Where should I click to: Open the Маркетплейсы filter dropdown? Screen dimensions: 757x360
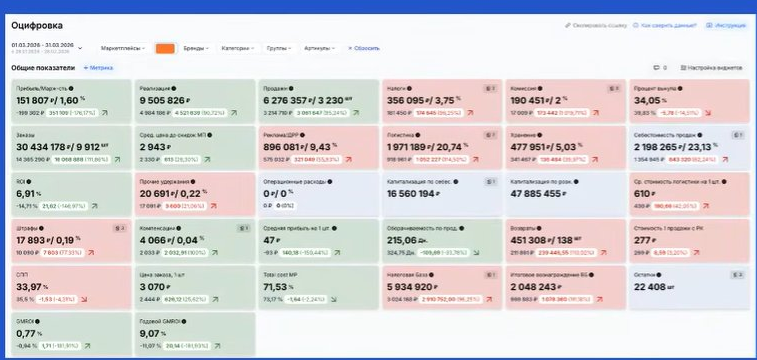point(123,48)
